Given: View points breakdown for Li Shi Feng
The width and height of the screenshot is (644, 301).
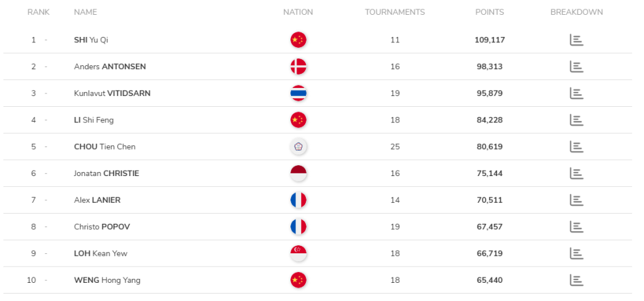Looking at the screenshot, I should (x=576, y=120).
